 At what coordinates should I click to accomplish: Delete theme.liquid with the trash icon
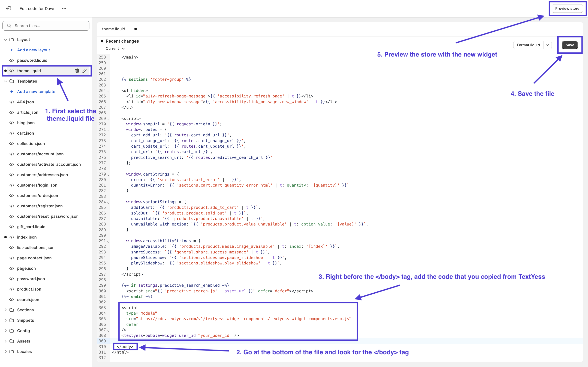pyautogui.click(x=77, y=71)
